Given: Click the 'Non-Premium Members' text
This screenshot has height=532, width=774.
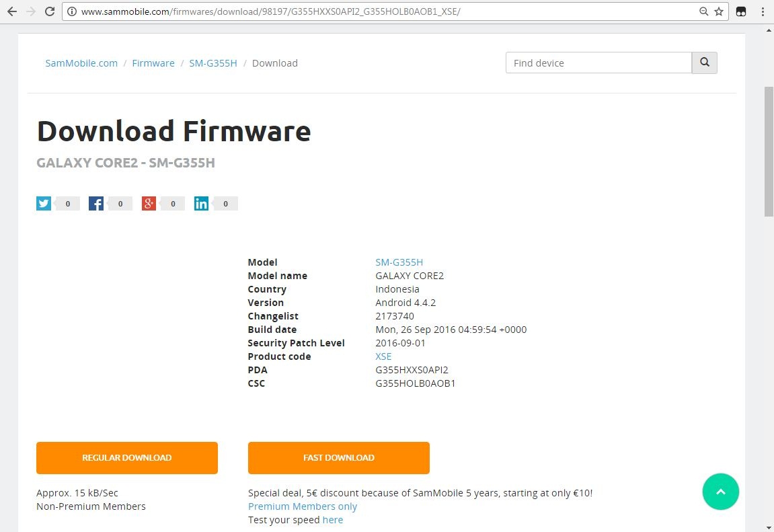Looking at the screenshot, I should (91, 506).
